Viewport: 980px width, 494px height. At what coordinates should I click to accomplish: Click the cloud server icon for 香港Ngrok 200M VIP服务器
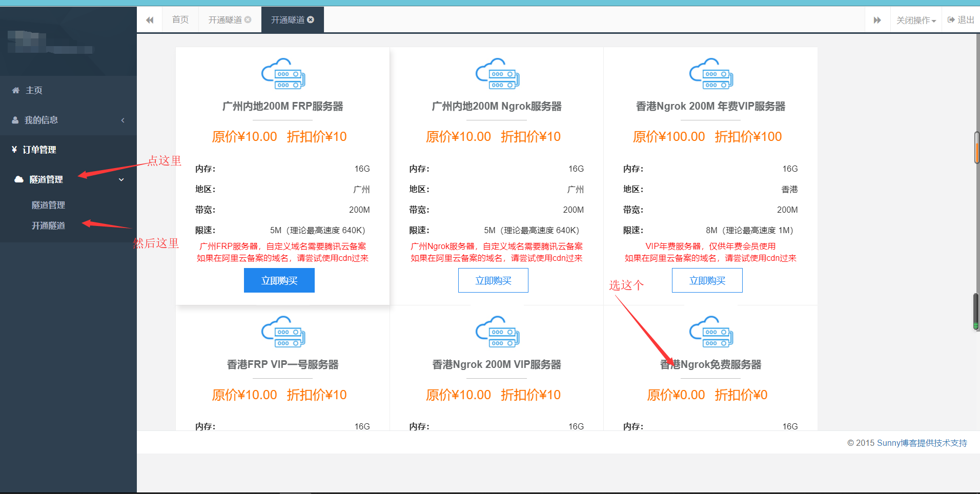tap(497, 331)
